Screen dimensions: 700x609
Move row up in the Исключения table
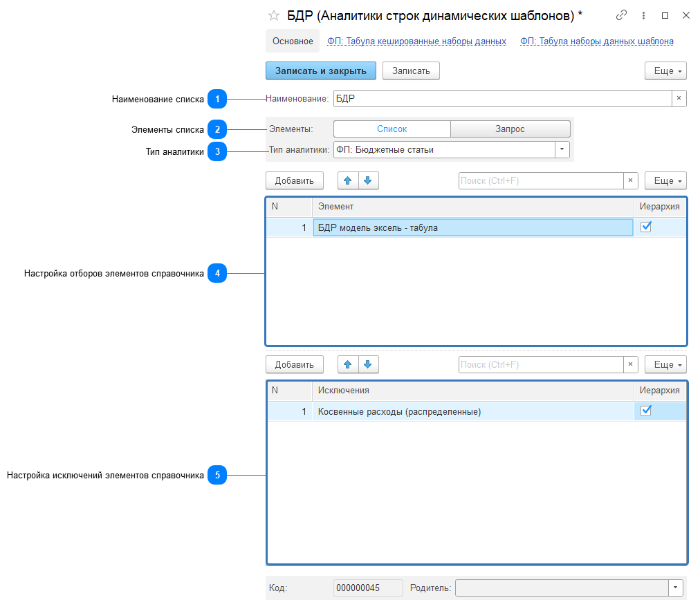348,364
